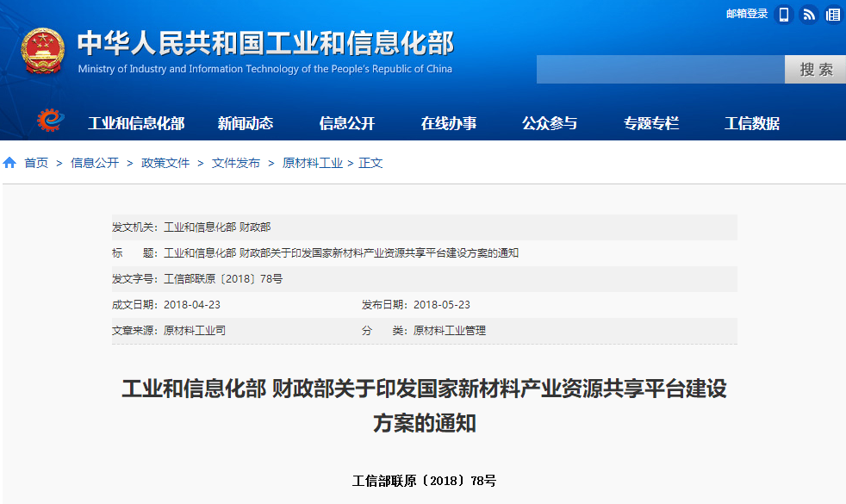Open the 公众参与 navigation item
Image resolution: width=846 pixels, height=504 pixels.
pos(550,123)
